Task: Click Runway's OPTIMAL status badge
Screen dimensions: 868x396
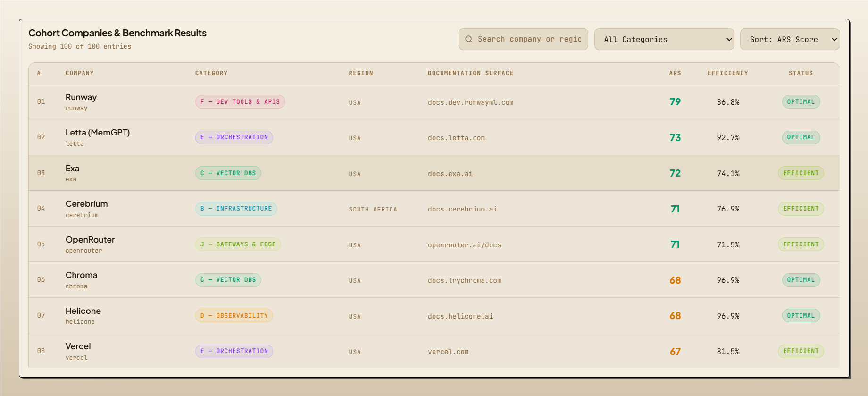Action: pyautogui.click(x=801, y=102)
